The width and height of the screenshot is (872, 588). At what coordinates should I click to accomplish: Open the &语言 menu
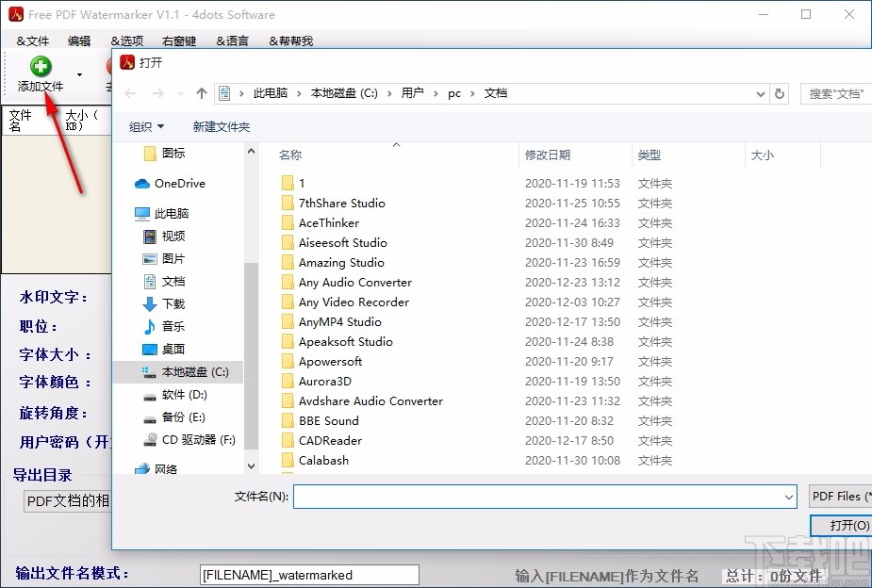233,41
